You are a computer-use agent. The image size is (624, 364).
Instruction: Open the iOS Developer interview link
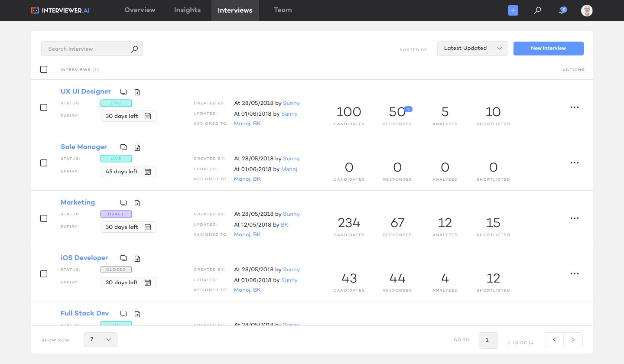84,258
